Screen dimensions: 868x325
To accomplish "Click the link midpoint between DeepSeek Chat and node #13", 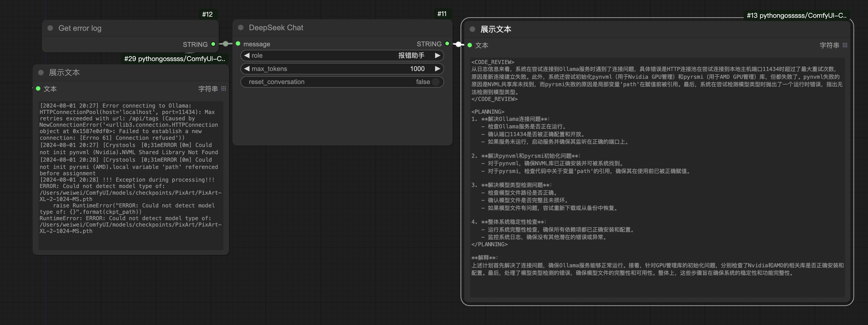I will (458, 44).
